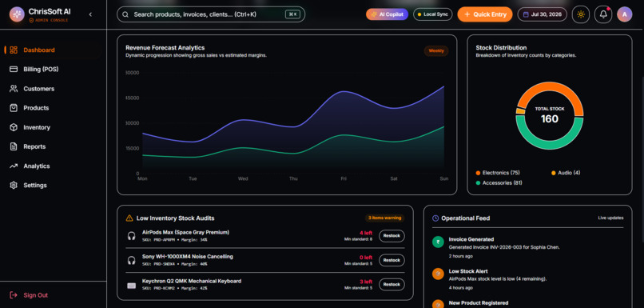Open notifications bell
The image size is (644, 308).
point(603,14)
